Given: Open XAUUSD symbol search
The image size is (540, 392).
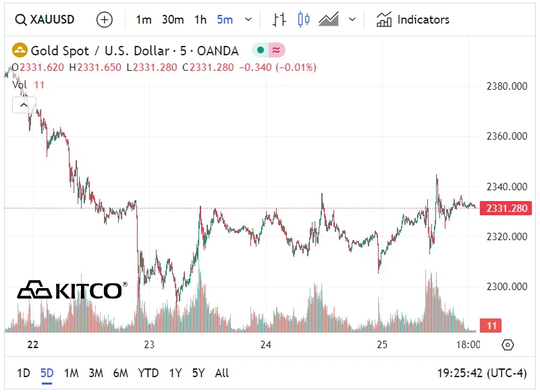Looking at the screenshot, I should tap(45, 20).
